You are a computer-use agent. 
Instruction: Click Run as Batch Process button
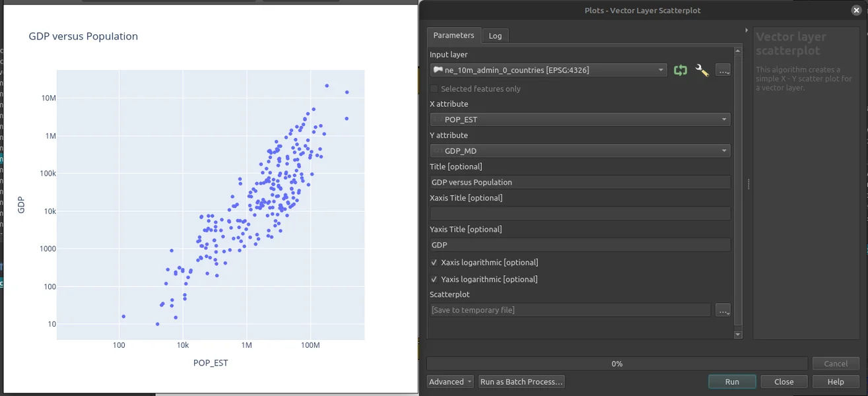[x=521, y=381]
